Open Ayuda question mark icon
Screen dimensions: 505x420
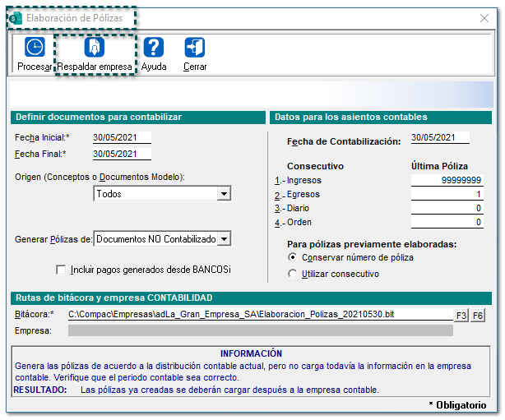(154, 47)
